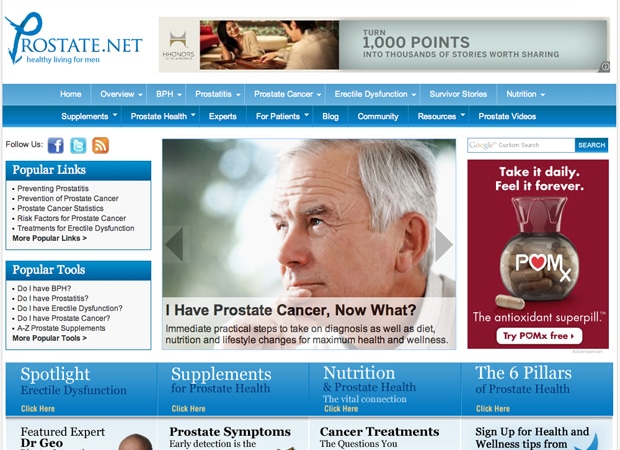This screenshot has height=450, width=620.
Task: Open the Facebook follow icon
Action: (56, 146)
